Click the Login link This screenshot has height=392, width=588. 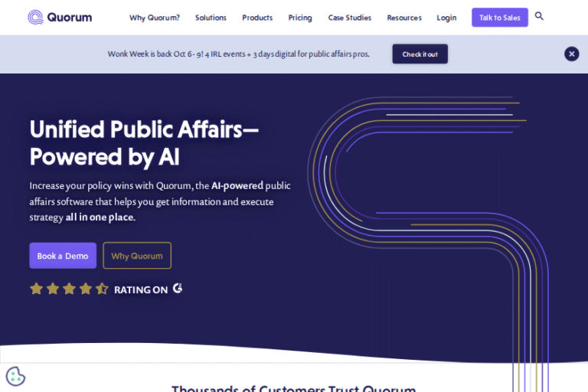(446, 18)
